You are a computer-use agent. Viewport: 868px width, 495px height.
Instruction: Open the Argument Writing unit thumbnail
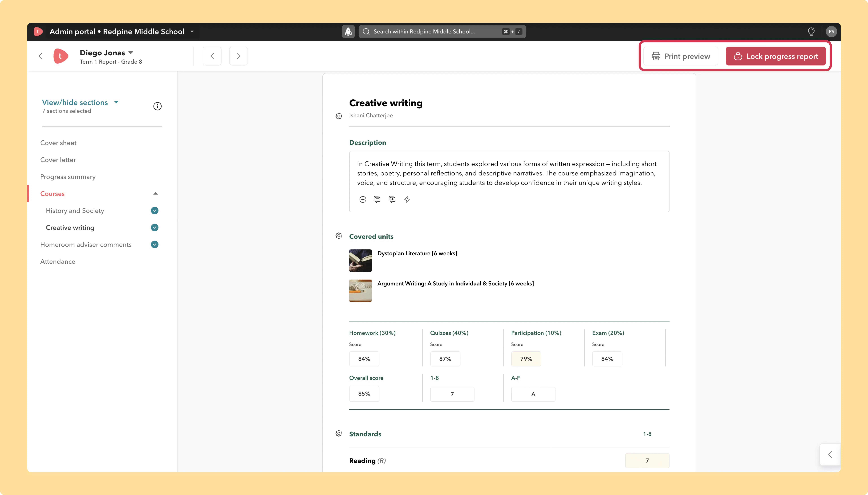[x=360, y=291]
